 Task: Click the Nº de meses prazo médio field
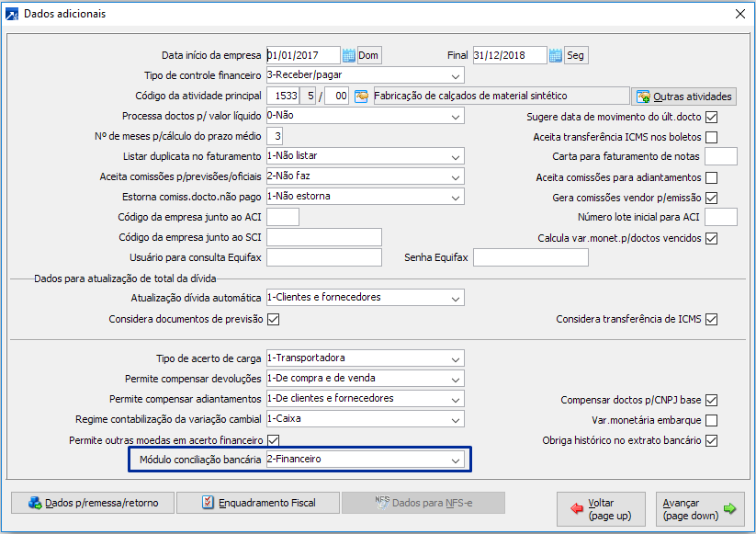[275, 137]
